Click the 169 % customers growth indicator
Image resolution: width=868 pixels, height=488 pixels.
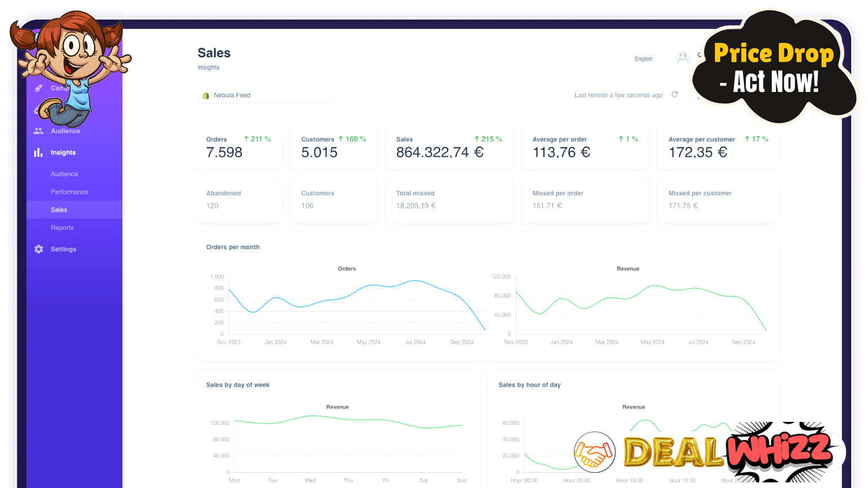[352, 139]
